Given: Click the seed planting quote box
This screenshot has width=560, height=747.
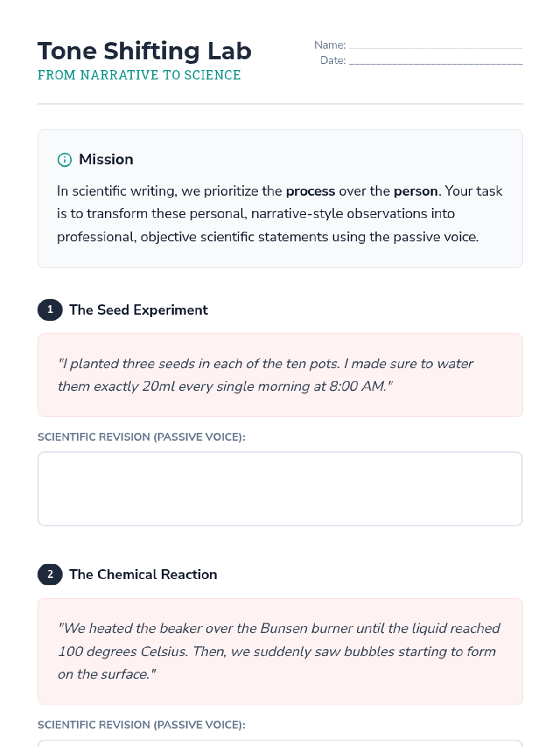Looking at the screenshot, I should [x=280, y=375].
